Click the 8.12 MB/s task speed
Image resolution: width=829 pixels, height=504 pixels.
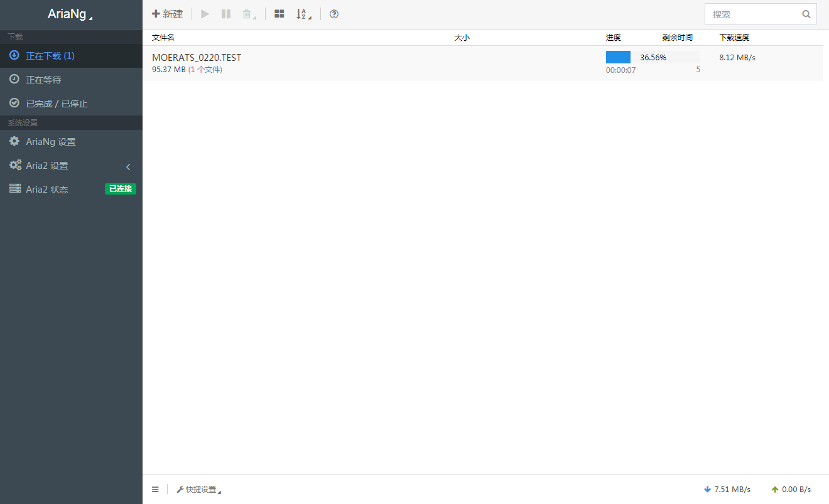(737, 58)
